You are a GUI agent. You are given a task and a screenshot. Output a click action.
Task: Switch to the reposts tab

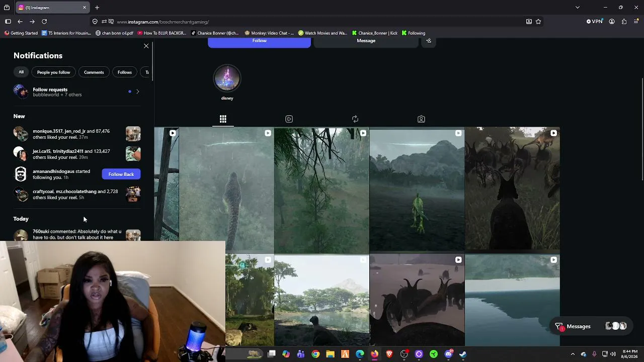(x=355, y=119)
